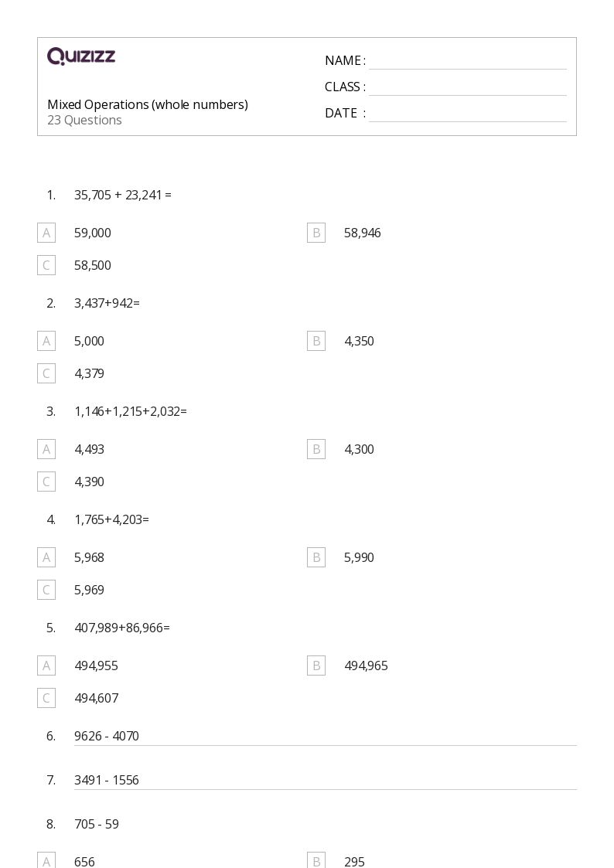
Task: Click the Mixed Operations worksheet title
Action: (x=148, y=104)
